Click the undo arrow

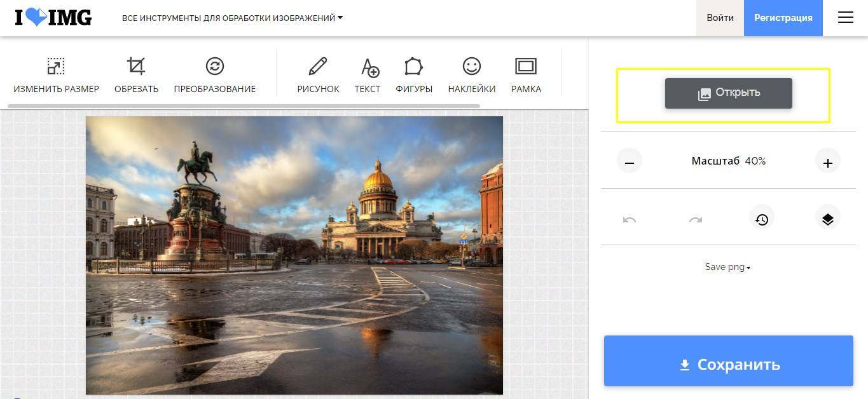tap(630, 220)
